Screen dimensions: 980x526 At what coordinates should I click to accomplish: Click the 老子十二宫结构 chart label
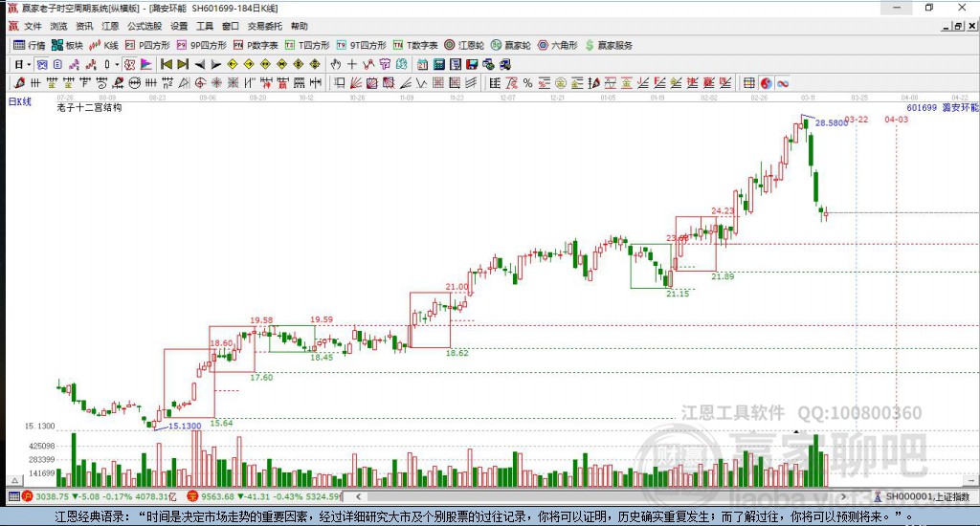(x=89, y=107)
